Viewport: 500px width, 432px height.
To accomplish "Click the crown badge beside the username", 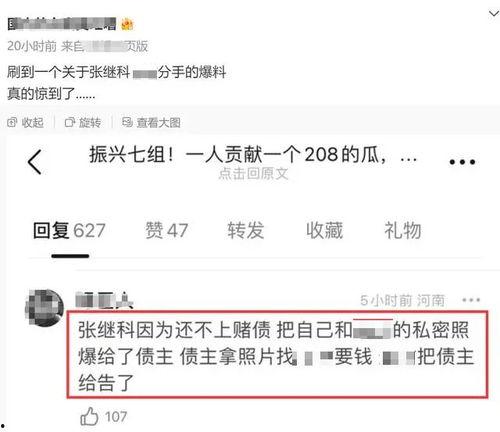I will (127, 25).
